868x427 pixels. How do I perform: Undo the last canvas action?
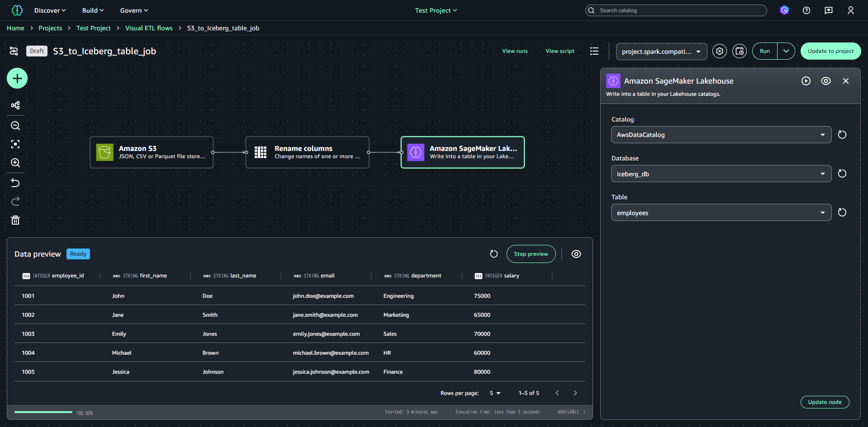(x=15, y=183)
